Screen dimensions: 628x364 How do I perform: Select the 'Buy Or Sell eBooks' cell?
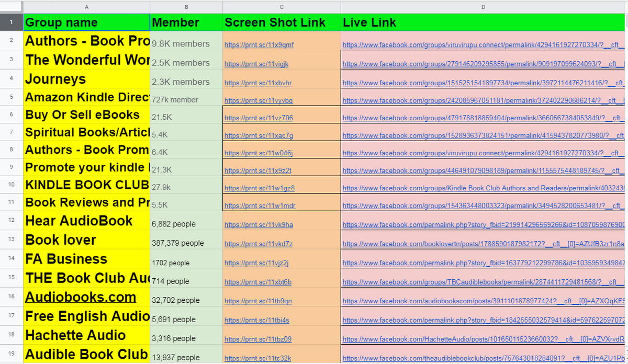(87, 115)
